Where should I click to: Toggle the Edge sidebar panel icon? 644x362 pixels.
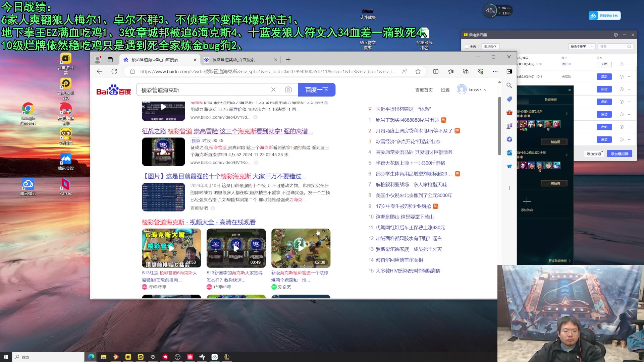click(509, 71)
